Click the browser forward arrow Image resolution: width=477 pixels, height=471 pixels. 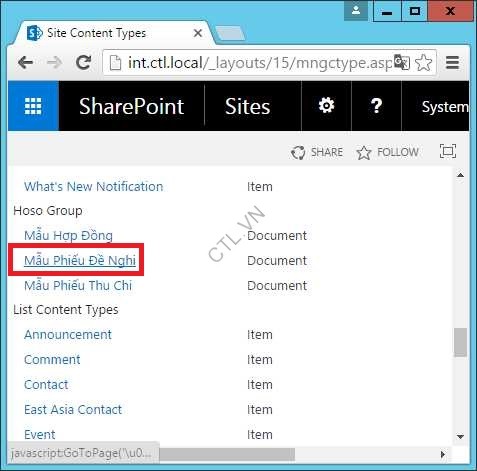point(54,62)
